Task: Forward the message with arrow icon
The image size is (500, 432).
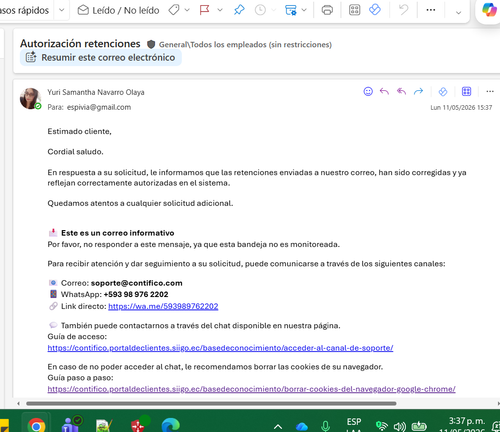Action: coord(418,91)
